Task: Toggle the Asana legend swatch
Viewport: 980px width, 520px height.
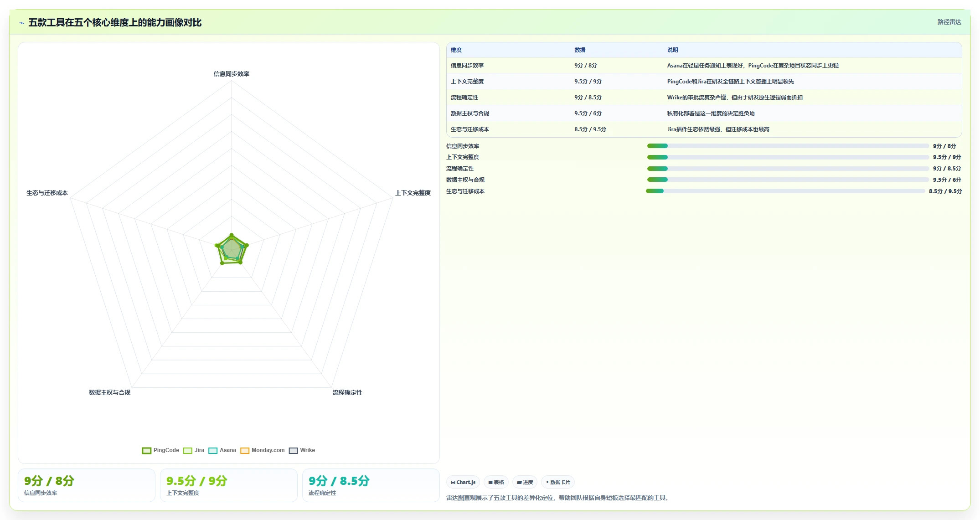Action: (212, 451)
